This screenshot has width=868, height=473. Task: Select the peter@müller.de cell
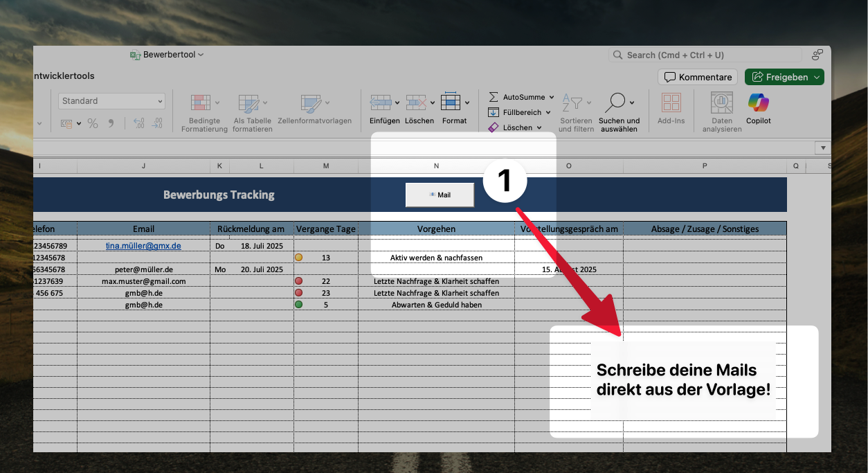point(143,269)
